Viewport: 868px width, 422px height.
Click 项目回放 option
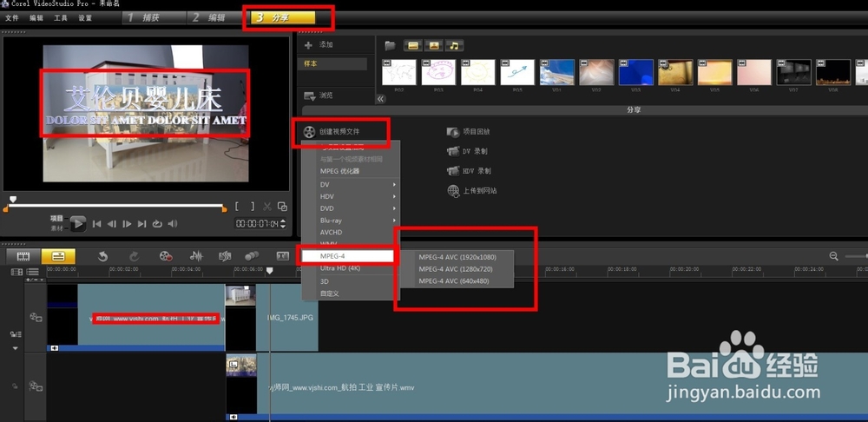click(469, 132)
